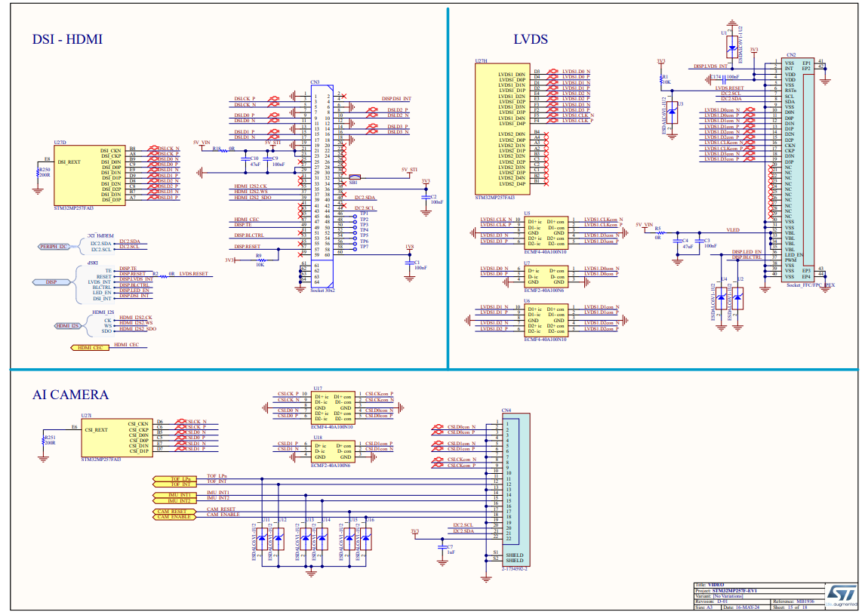Click 'Variant: [No Variations]' field
This screenshot has width=868, height=615.
coord(719,596)
